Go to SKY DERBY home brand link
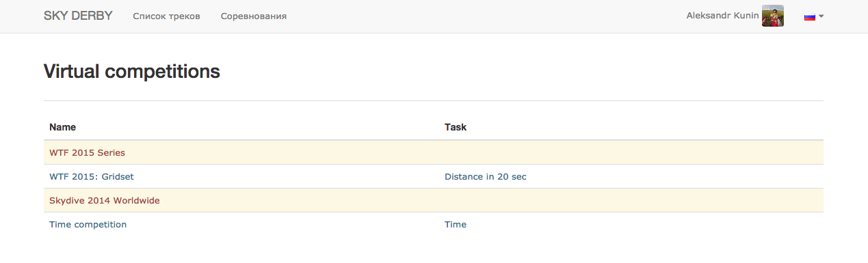 [x=78, y=16]
